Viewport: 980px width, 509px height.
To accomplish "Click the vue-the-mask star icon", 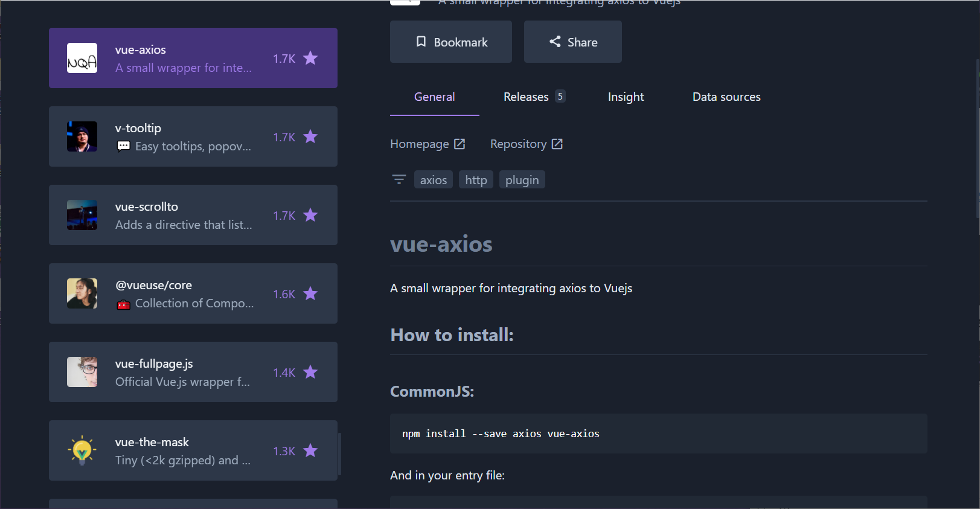I will pyautogui.click(x=310, y=450).
